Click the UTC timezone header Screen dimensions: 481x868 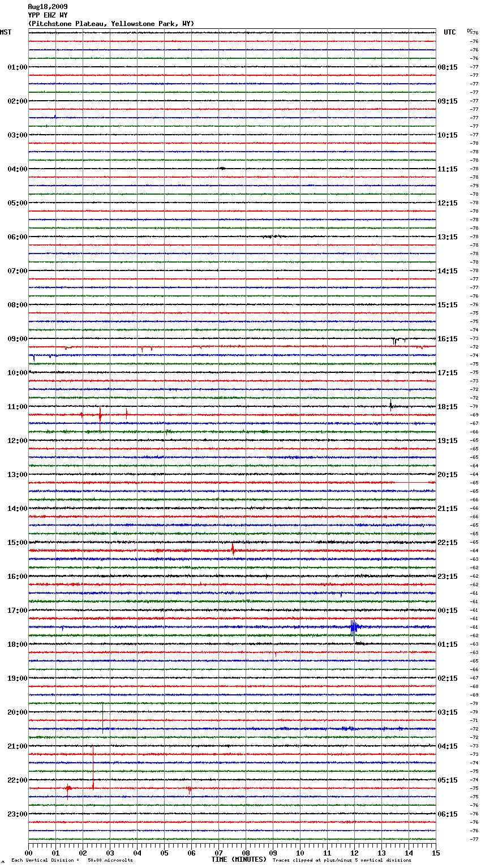[x=450, y=32]
